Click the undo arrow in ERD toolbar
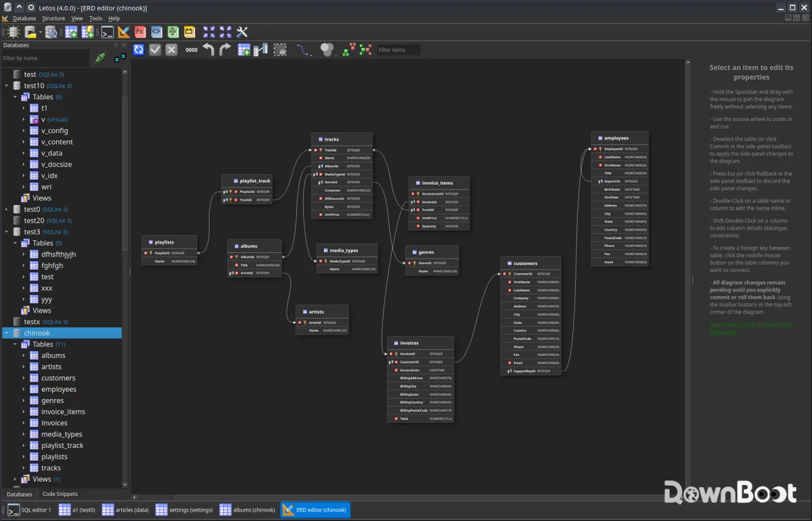Image resolution: width=812 pixels, height=521 pixels. click(208, 49)
